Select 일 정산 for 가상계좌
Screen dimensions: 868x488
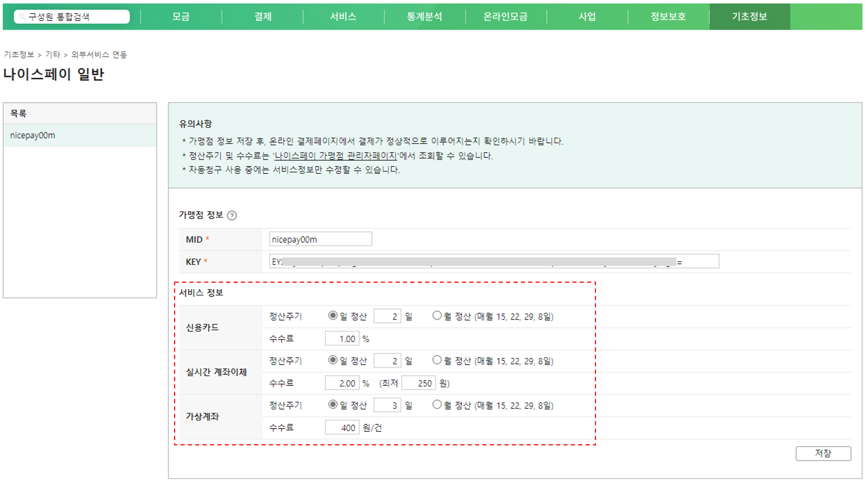coord(332,405)
